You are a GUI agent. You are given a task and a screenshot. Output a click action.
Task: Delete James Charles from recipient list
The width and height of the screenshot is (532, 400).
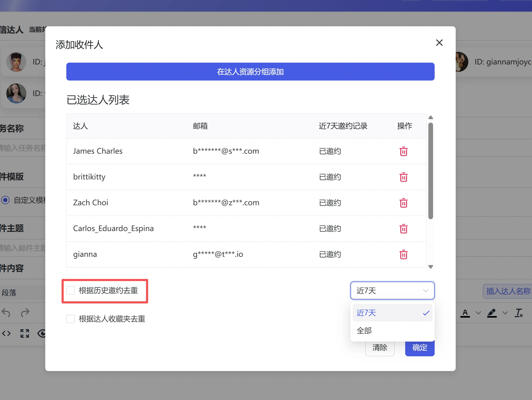point(403,151)
